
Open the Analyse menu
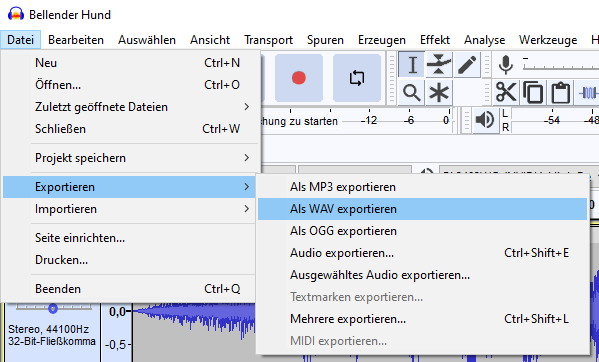pyautogui.click(x=484, y=40)
